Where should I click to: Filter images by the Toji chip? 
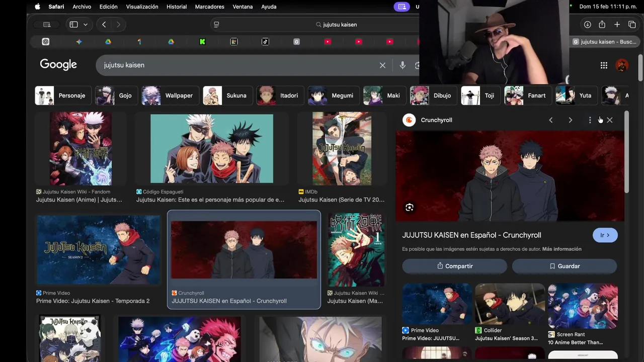tap(480, 96)
